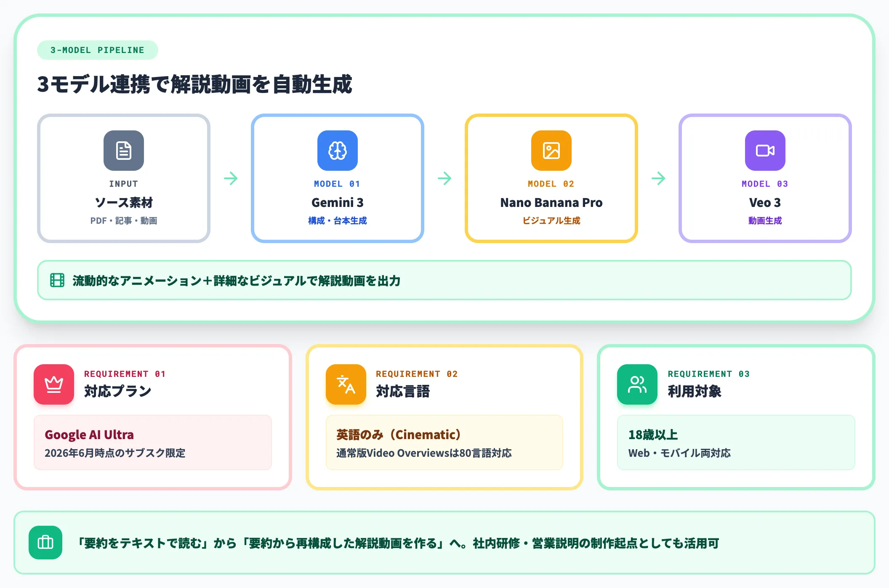Click the PDF・記事・動画 caption
Viewport: 889px width, 588px height.
pyautogui.click(x=124, y=220)
